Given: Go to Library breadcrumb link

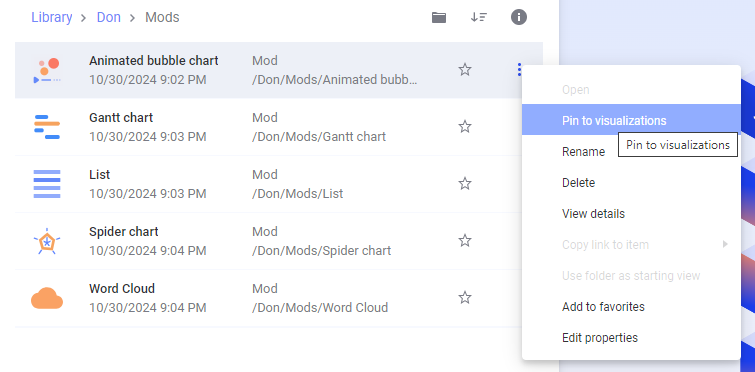Looking at the screenshot, I should click(52, 17).
